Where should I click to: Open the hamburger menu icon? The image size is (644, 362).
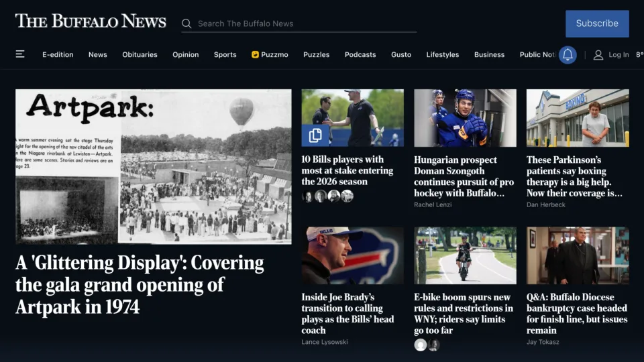click(x=20, y=54)
